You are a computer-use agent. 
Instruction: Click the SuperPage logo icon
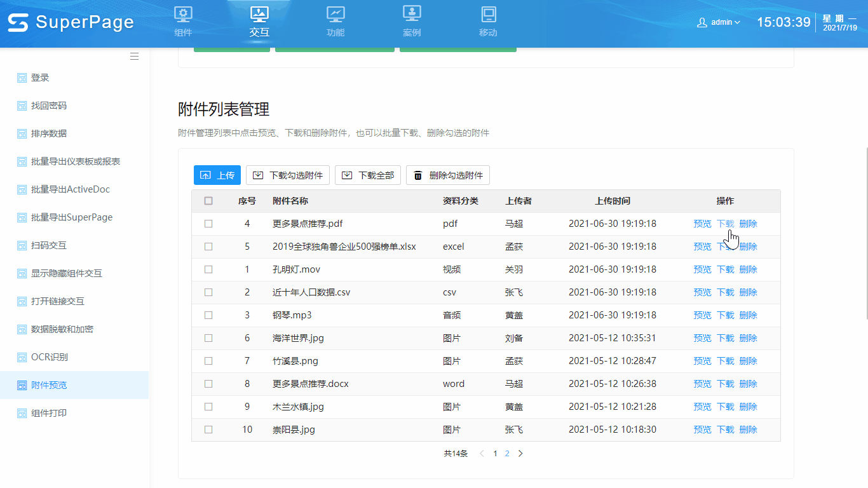point(20,21)
